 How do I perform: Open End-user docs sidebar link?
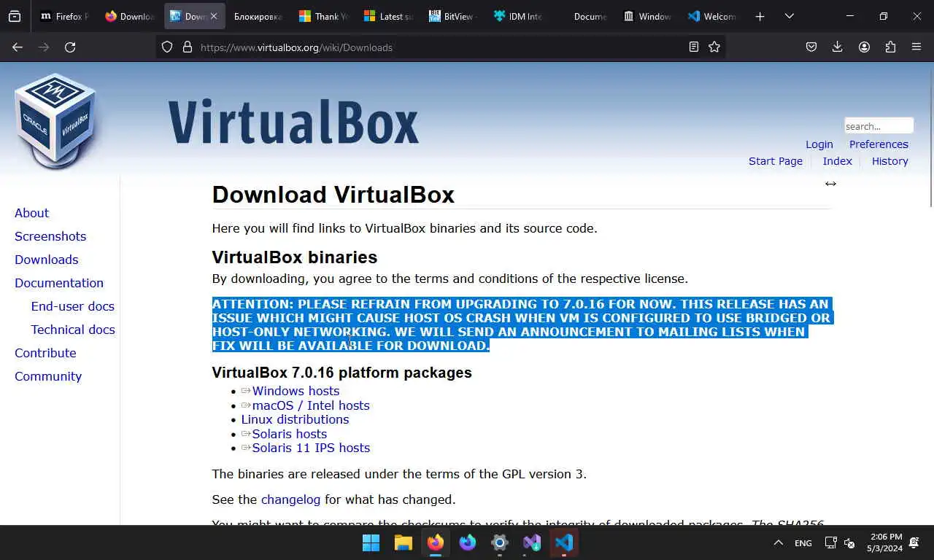click(x=72, y=306)
